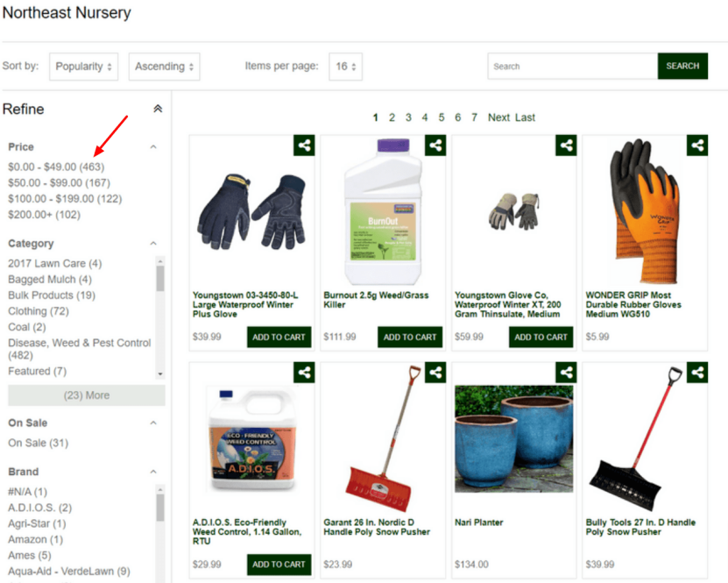Go to page 4 of results

(424, 117)
